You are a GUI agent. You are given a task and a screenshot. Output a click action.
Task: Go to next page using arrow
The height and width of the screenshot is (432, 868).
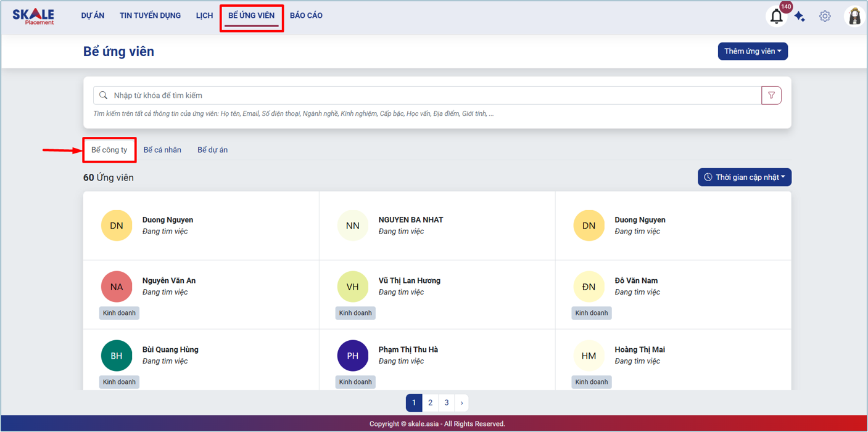point(461,403)
